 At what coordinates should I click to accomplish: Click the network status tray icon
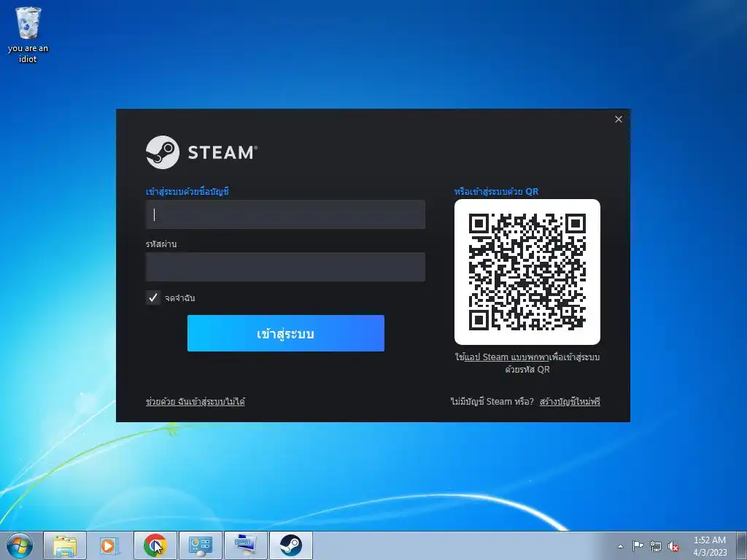(x=656, y=546)
